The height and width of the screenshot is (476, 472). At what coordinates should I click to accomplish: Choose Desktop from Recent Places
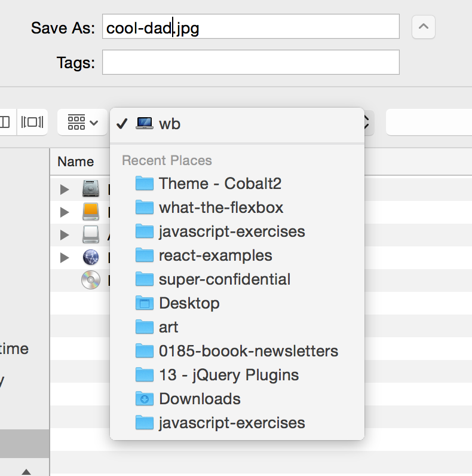tap(237, 303)
